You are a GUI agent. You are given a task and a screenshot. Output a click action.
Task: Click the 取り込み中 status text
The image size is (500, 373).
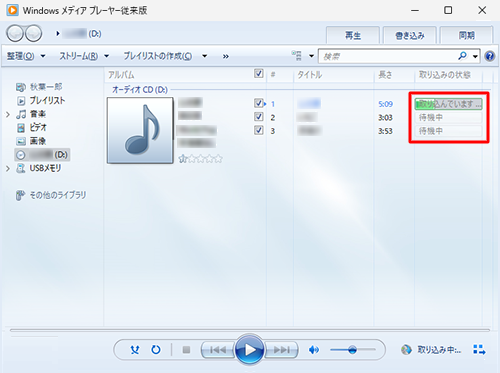439,350
